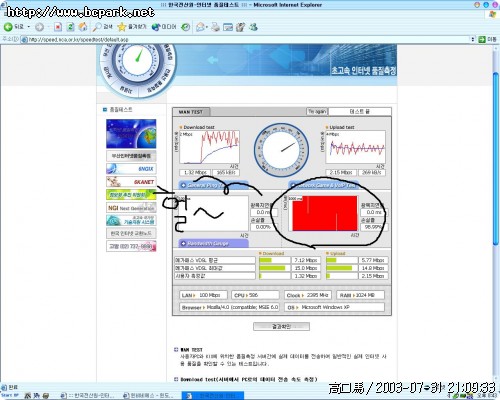
Task: Switch to the highlighted active taskbar button
Action: click(x=213, y=396)
